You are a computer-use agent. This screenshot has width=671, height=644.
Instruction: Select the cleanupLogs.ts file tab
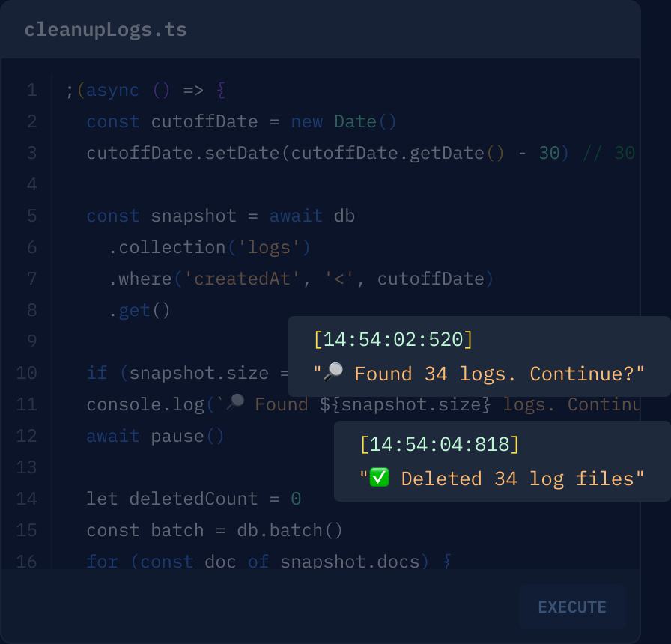click(105, 30)
